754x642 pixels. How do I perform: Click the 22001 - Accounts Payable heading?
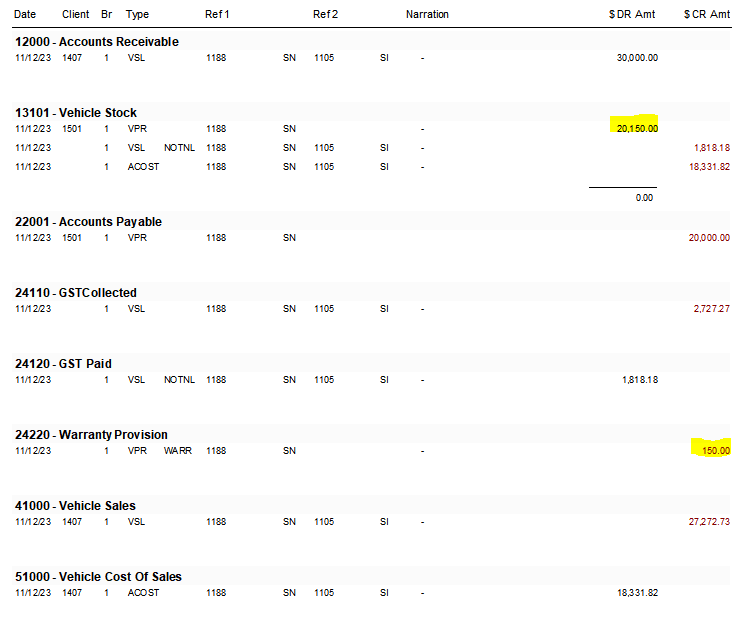click(89, 222)
